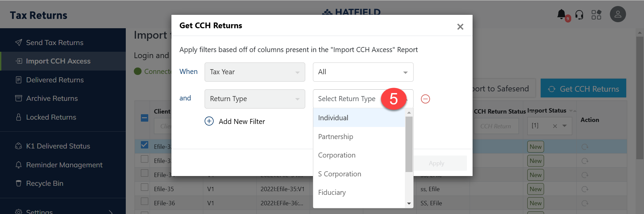Open the user profile avatar
Screen dimensions: 644x214
(618, 14)
